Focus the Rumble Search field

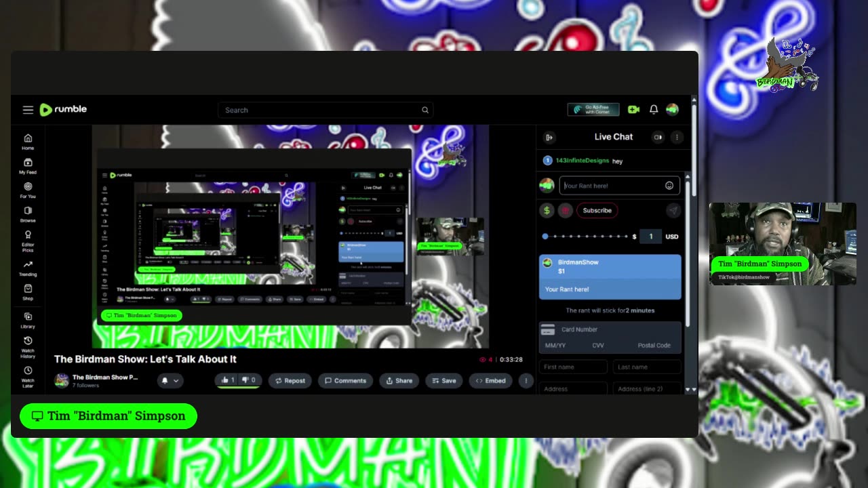tap(325, 110)
